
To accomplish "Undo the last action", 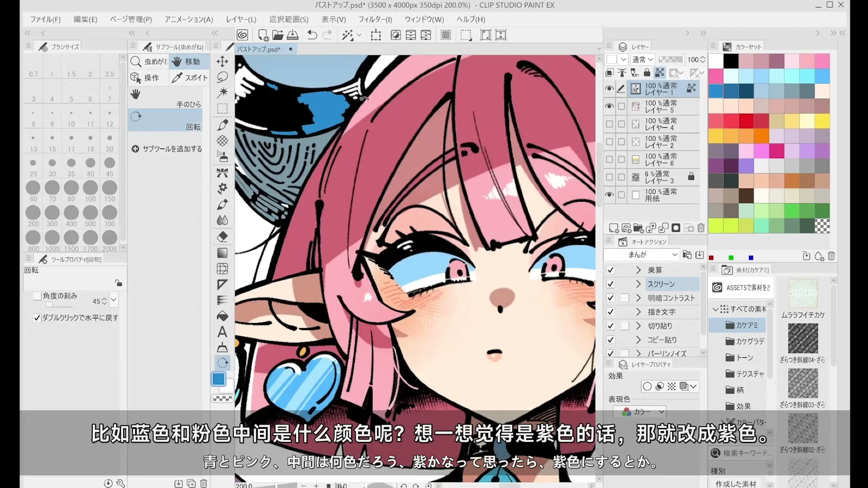I will 312,35.
